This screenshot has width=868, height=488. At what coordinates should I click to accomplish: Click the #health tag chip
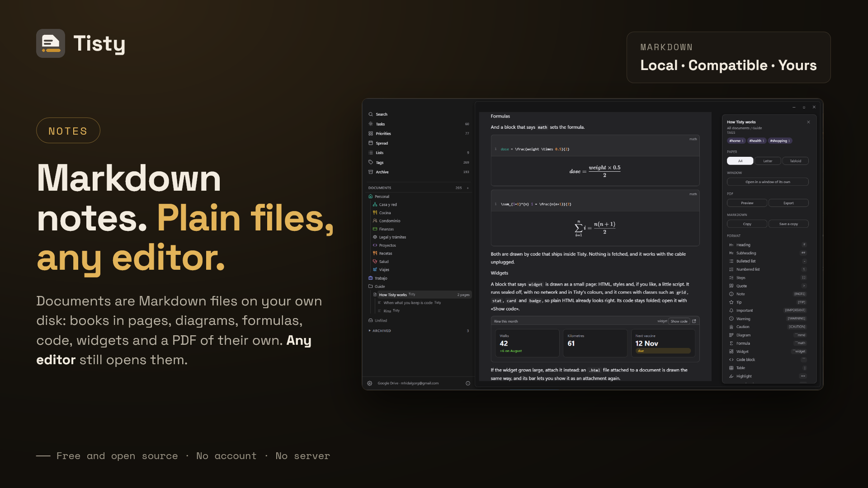coord(757,141)
